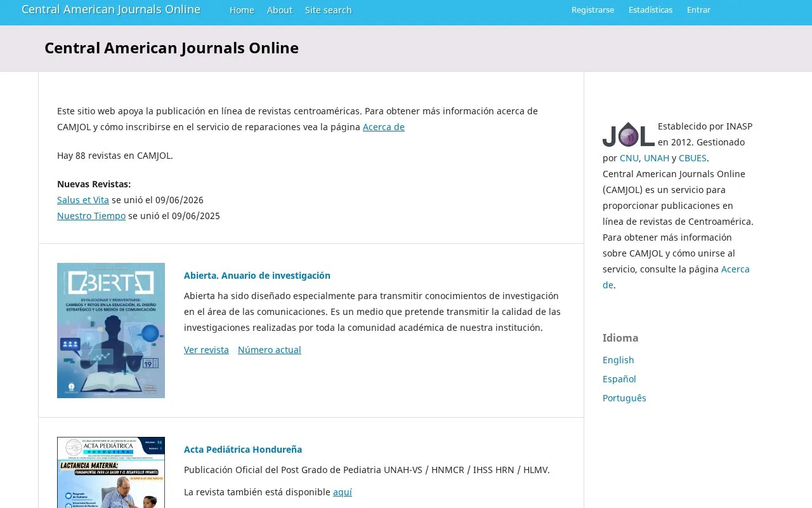The height and width of the screenshot is (508, 812).
Task: Open the Home menu item
Action: pyautogui.click(x=242, y=10)
